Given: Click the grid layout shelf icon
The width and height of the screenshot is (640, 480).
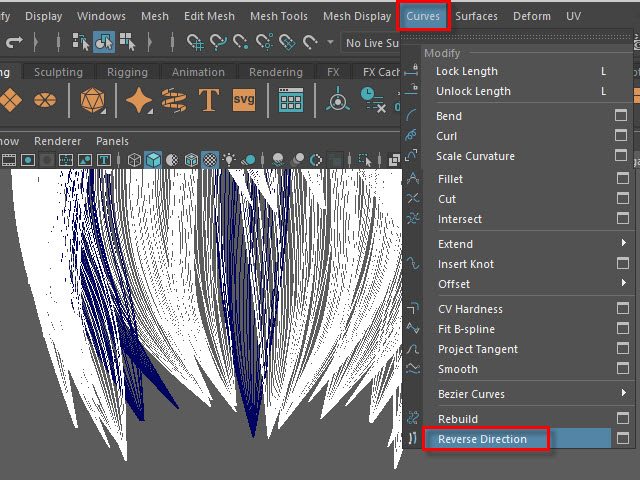Looking at the screenshot, I should point(291,100).
